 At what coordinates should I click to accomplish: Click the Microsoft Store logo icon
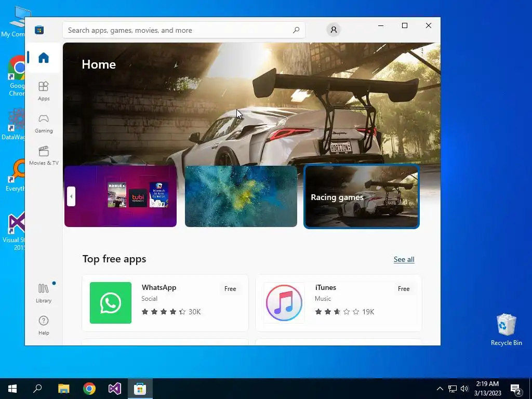(39, 30)
